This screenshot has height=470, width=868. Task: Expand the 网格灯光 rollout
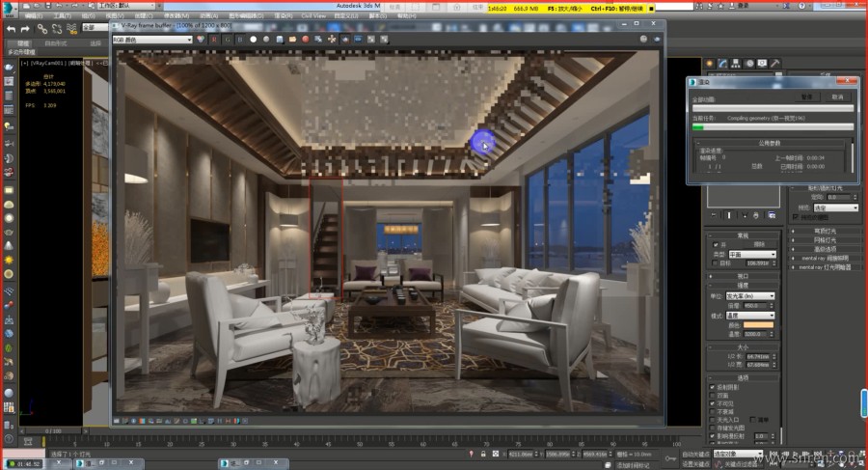pyautogui.click(x=825, y=240)
